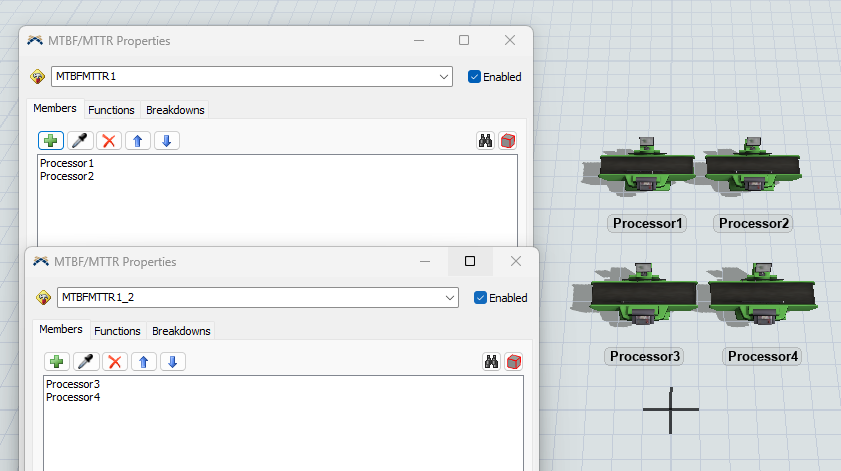Click binoculars find icon in MTBFMTTR1 window

point(485,141)
